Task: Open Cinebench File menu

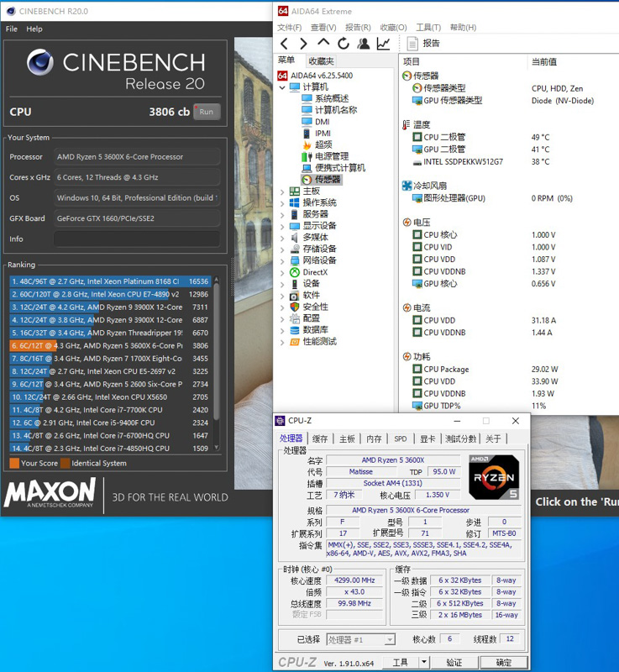Action: (x=12, y=29)
